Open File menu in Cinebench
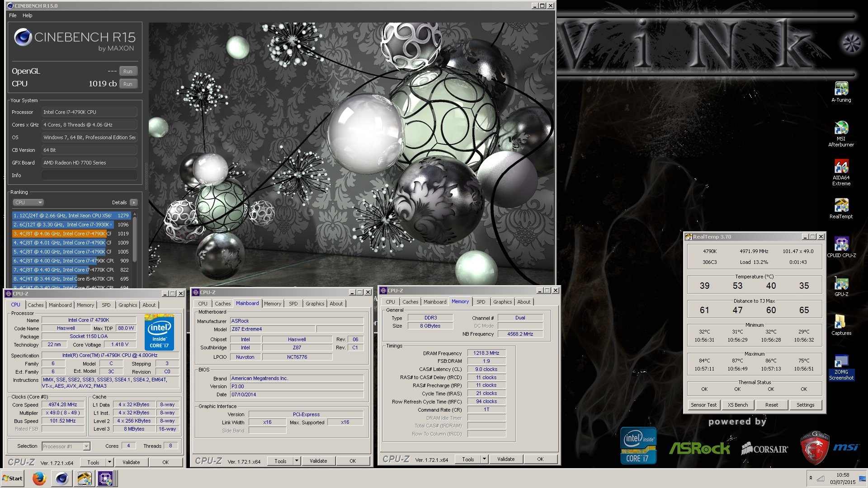Screen dimensions: 868x488 (13, 15)
